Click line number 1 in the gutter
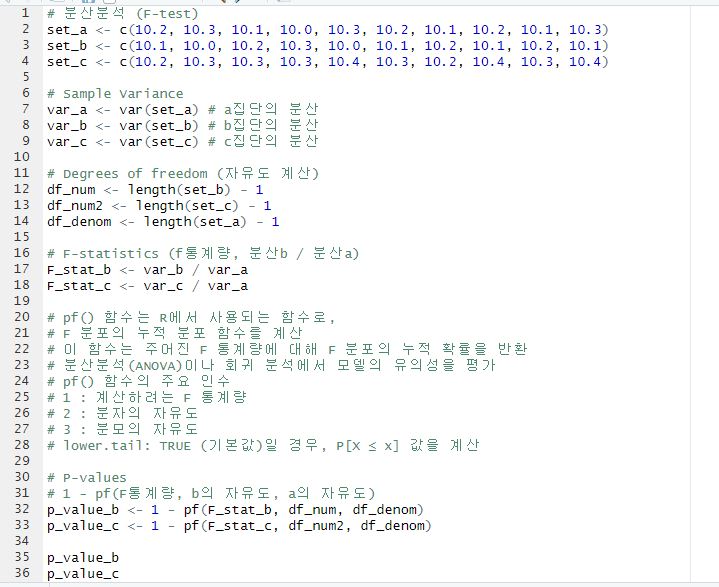719x587 pixels. (x=26, y=13)
